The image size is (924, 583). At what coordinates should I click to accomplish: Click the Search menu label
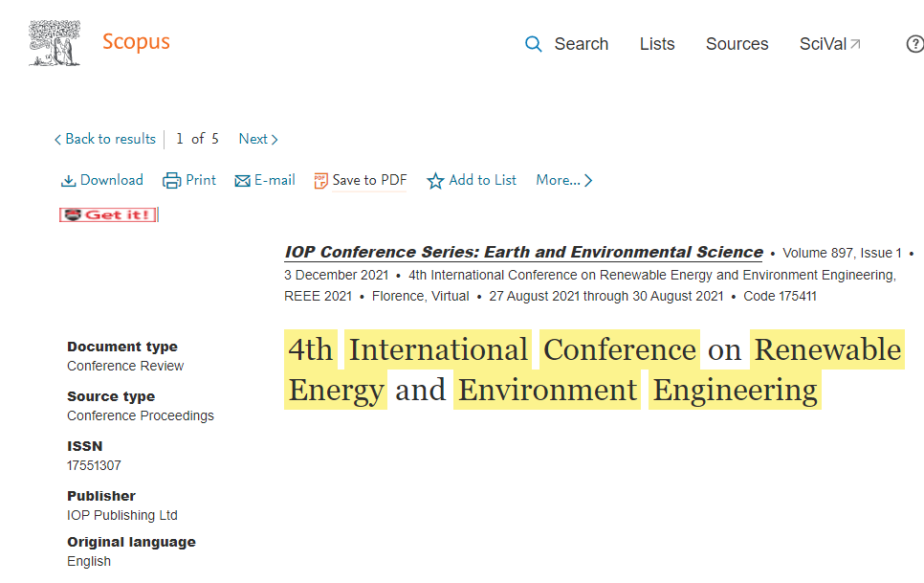coord(581,44)
